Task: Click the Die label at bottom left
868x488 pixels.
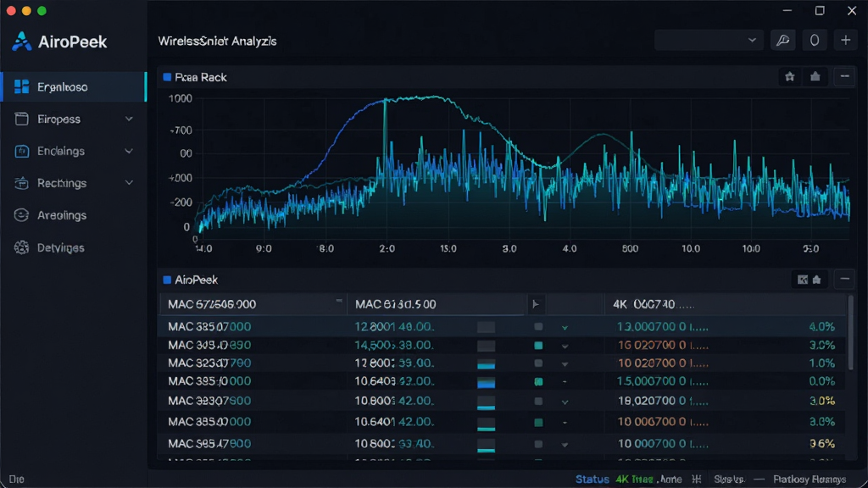Action: click(x=17, y=480)
